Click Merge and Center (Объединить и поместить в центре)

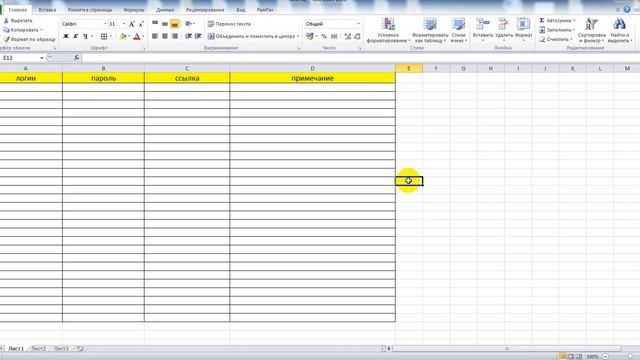(x=251, y=36)
